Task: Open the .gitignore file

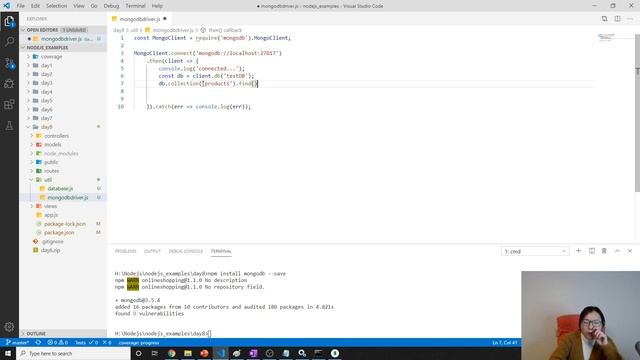Action: coord(52,242)
